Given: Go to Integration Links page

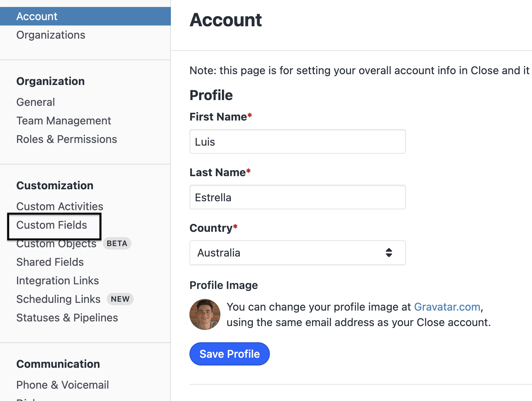Looking at the screenshot, I should click(x=58, y=280).
